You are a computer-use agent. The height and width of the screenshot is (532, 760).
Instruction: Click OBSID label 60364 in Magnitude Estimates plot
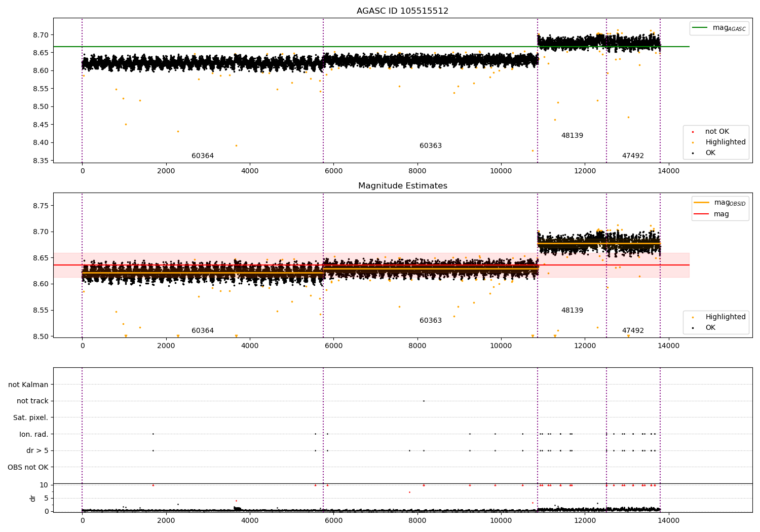click(x=203, y=331)
